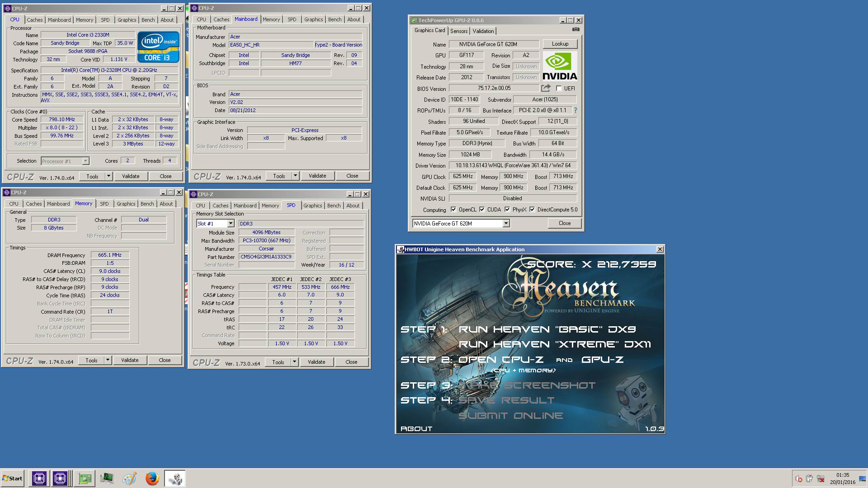Click the disconnected network tray icon
The image size is (868, 488).
click(x=820, y=479)
